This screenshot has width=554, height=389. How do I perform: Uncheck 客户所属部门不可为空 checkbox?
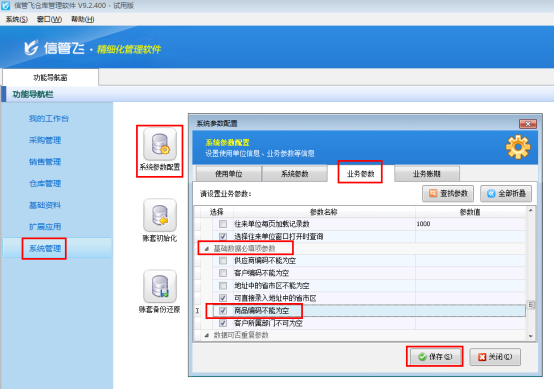[223, 323]
